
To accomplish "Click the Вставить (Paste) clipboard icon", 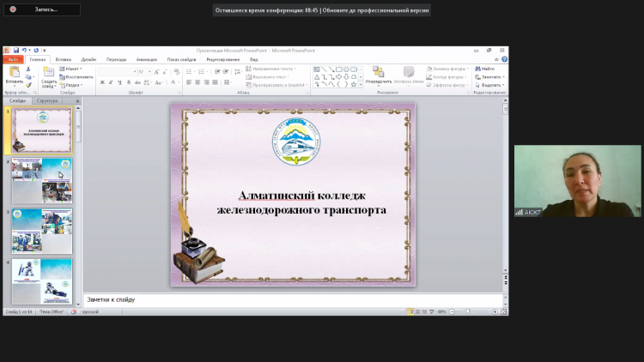I will pos(14,73).
